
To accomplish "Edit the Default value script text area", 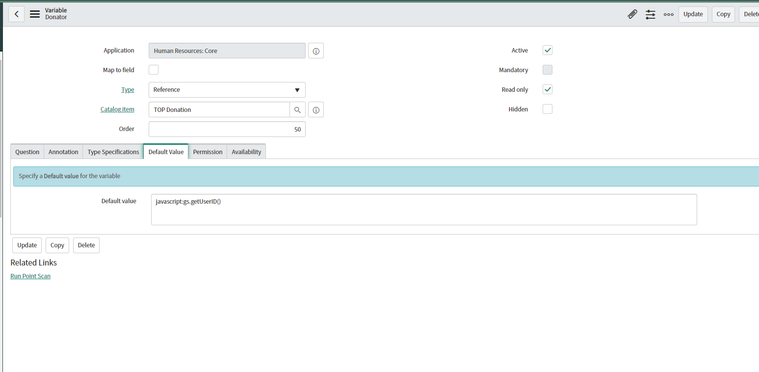I will coord(424,209).
